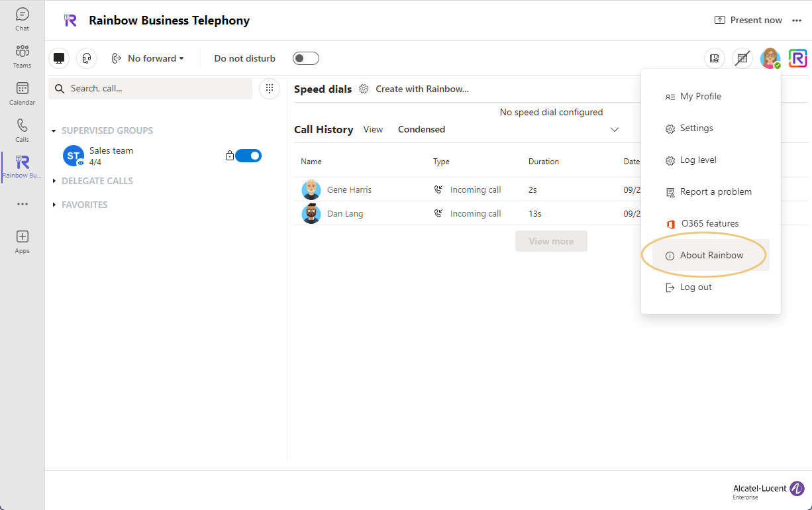Toggle the Sales team supervision switch

[248, 156]
